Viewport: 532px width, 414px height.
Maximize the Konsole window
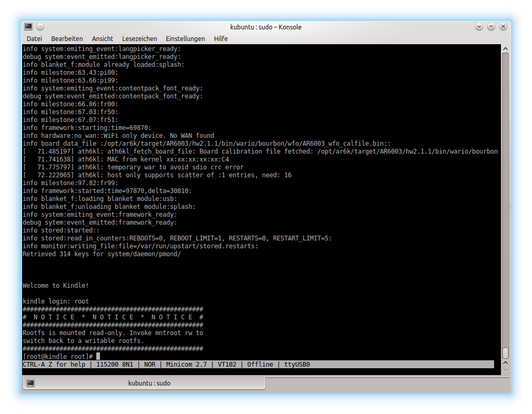pos(491,26)
